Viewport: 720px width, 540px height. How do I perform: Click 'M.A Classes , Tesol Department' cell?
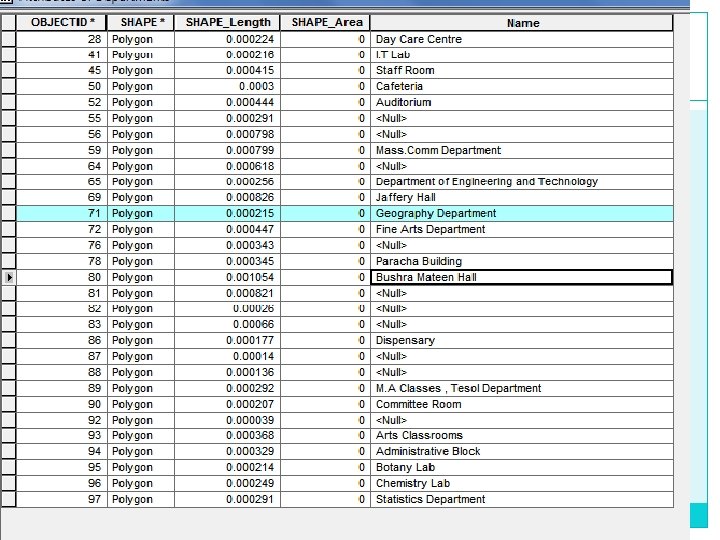[522, 388]
